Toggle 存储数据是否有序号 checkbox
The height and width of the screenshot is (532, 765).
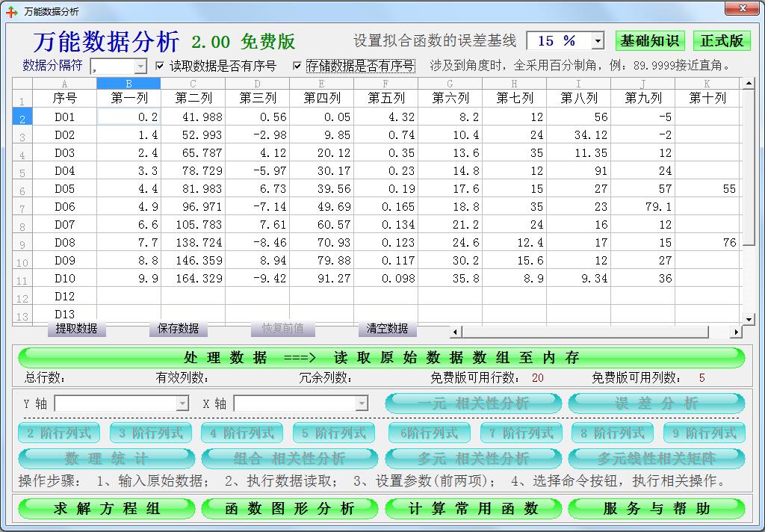(297, 66)
